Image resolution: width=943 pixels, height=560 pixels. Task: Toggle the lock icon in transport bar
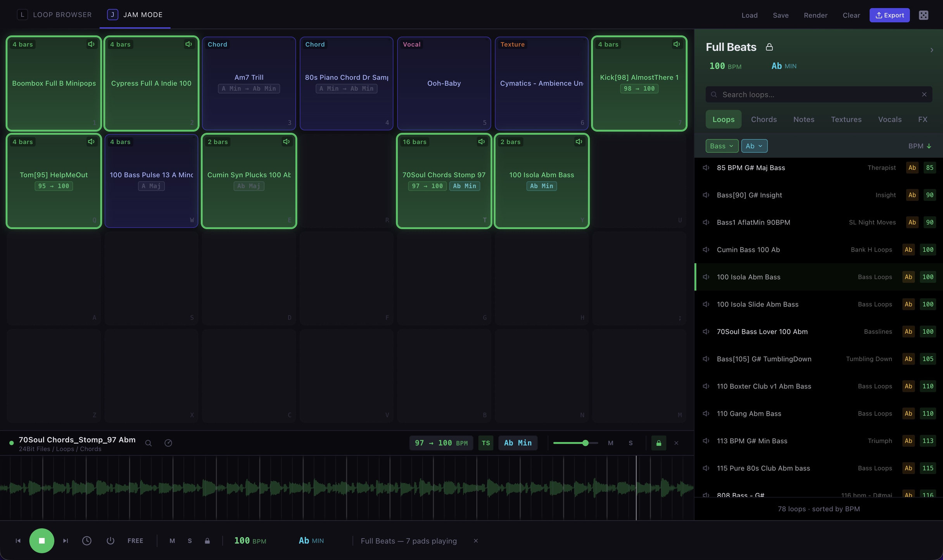pos(207,541)
